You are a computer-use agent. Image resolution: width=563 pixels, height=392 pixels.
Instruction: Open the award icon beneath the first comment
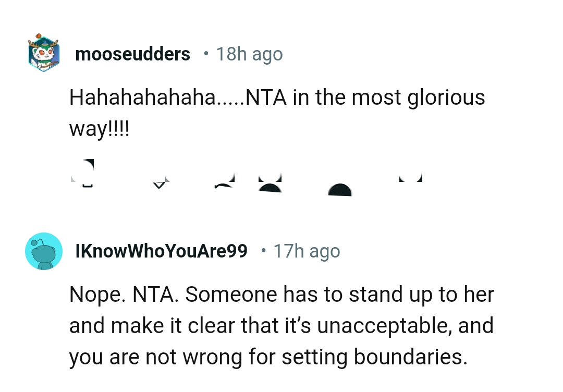tap(268, 180)
